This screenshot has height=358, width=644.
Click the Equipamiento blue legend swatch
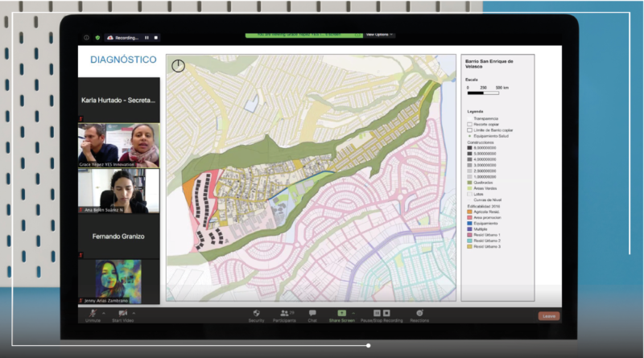point(469,224)
